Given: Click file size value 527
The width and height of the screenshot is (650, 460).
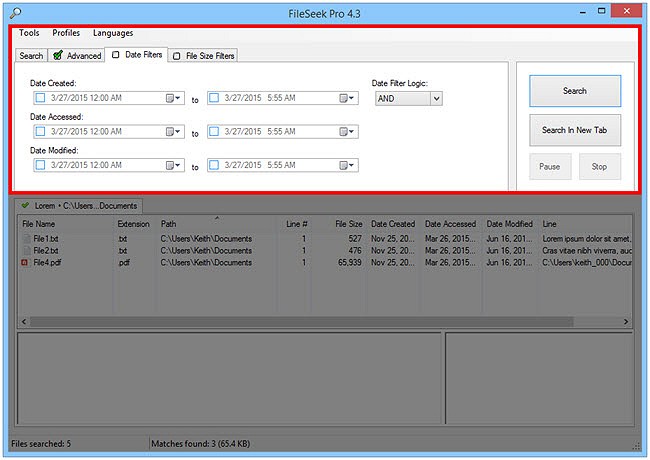Looking at the screenshot, I should (355, 239).
